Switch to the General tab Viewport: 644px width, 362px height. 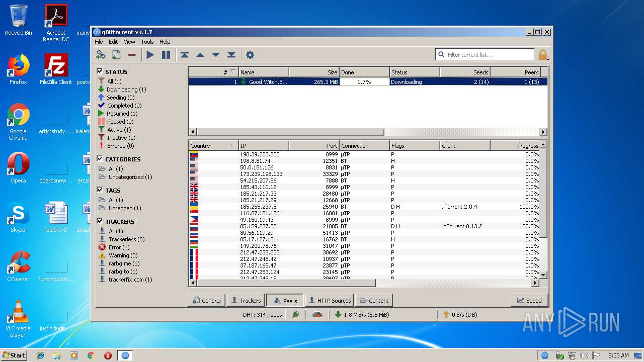[206, 300]
